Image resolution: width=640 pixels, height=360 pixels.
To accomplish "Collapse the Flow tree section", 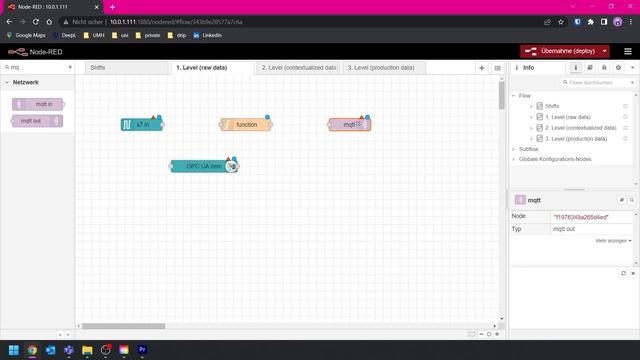I will (x=513, y=96).
